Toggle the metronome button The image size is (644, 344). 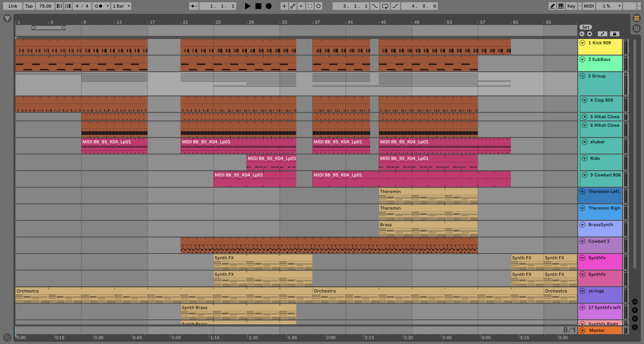(99, 6)
